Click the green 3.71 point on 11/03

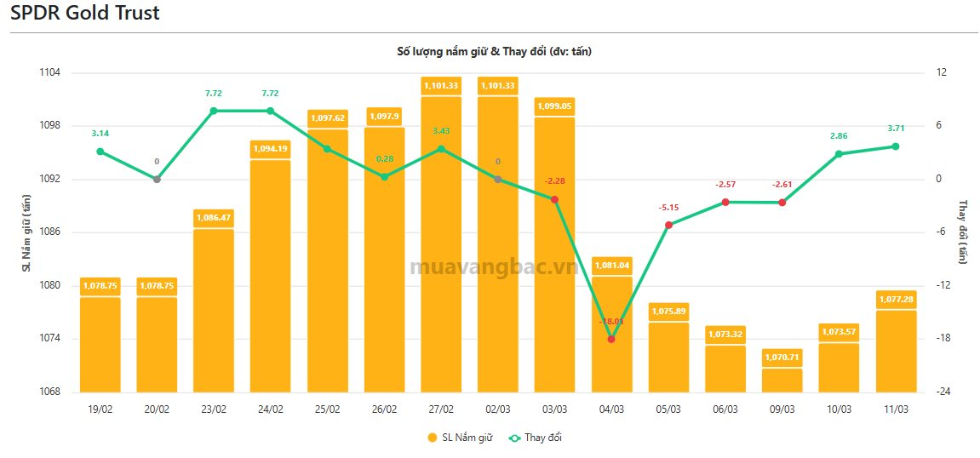(896, 146)
